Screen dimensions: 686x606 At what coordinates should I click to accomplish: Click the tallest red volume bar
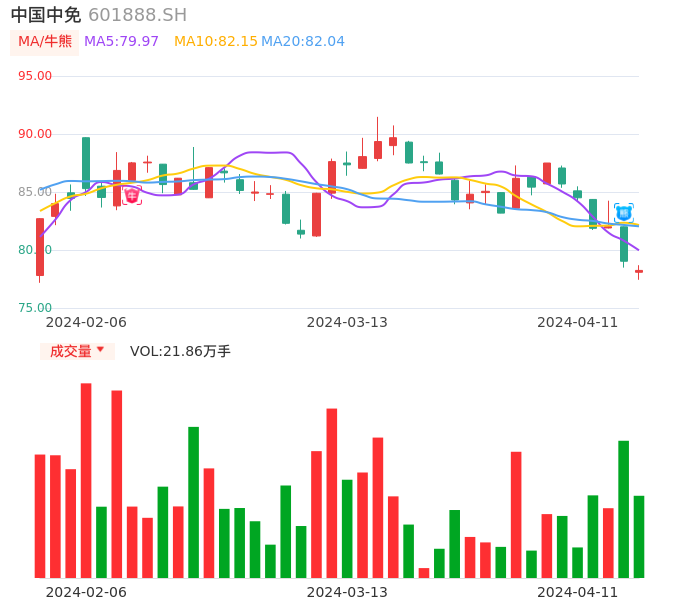click(86, 480)
